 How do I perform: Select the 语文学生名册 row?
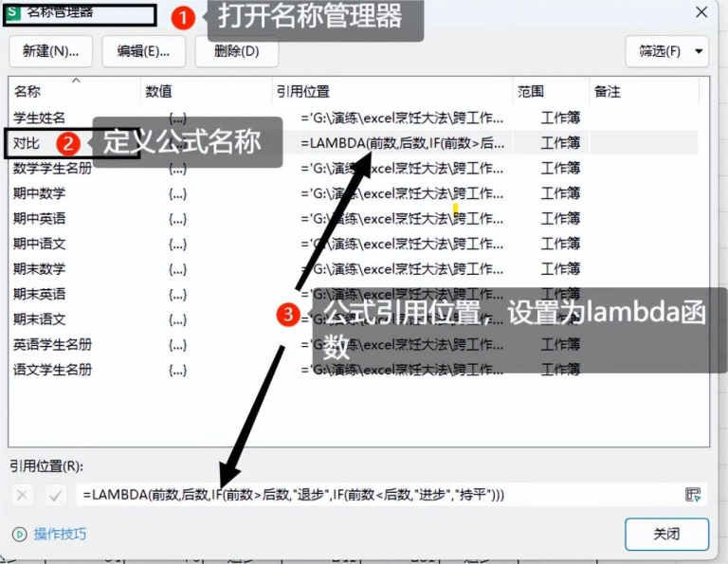pyautogui.click(x=52, y=370)
